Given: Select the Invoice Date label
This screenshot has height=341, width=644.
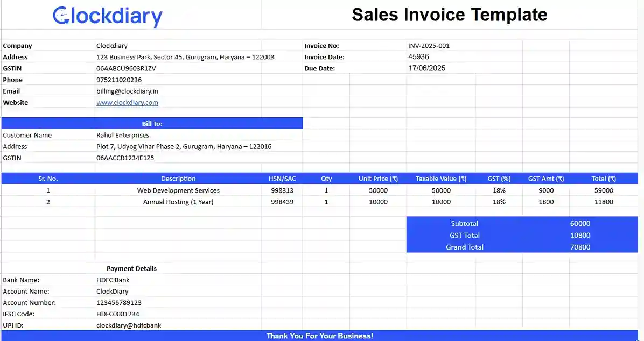Looking at the screenshot, I should click(325, 57).
